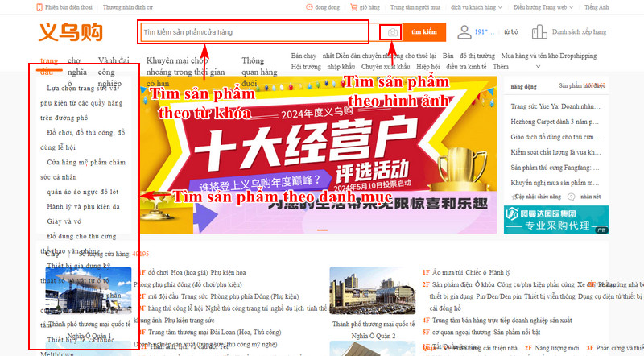Switch to 'Sản phẩm mới' tab

[x=582, y=86]
